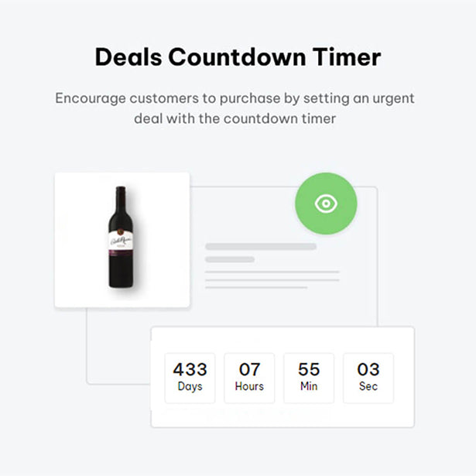The height and width of the screenshot is (476, 476).
Task: Click the green eye quick-view icon
Action: coord(326,204)
